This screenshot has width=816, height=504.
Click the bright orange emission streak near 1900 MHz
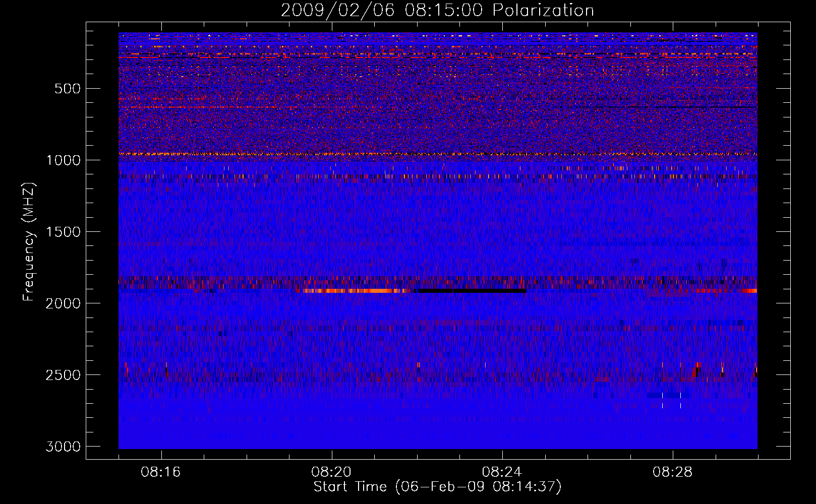click(356, 291)
